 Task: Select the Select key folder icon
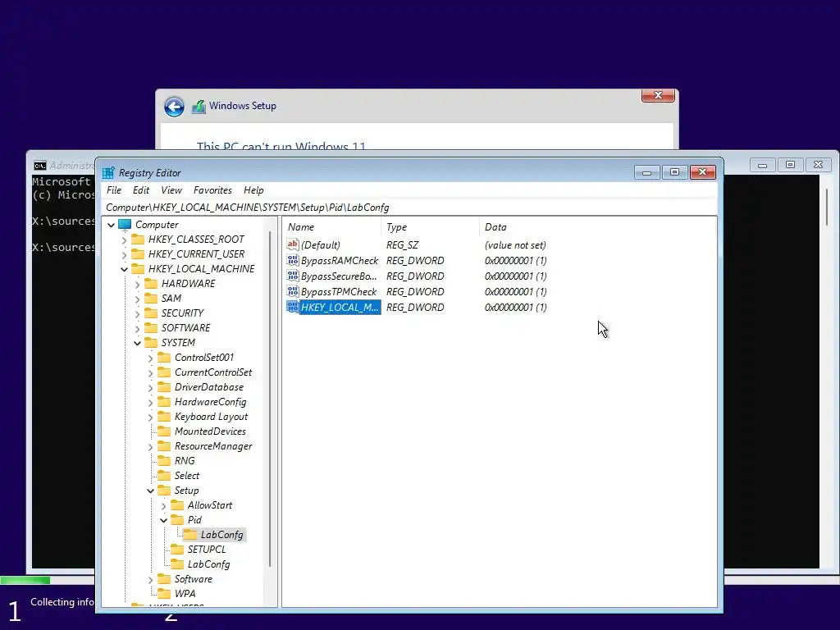[x=164, y=476]
